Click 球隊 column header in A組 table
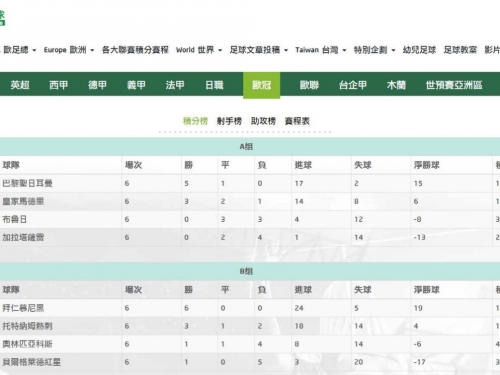Image resolution: width=500 pixels, height=375 pixels. point(11,165)
